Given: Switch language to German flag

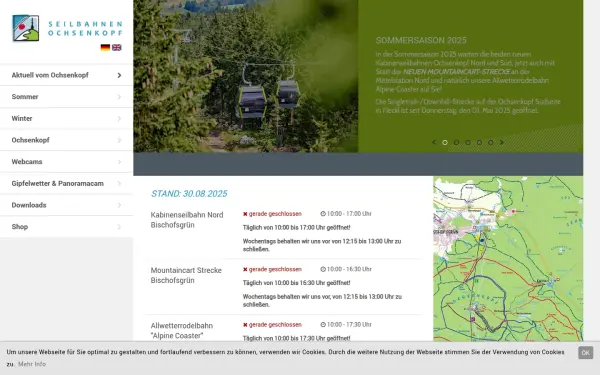Looking at the screenshot, I should 105,47.
